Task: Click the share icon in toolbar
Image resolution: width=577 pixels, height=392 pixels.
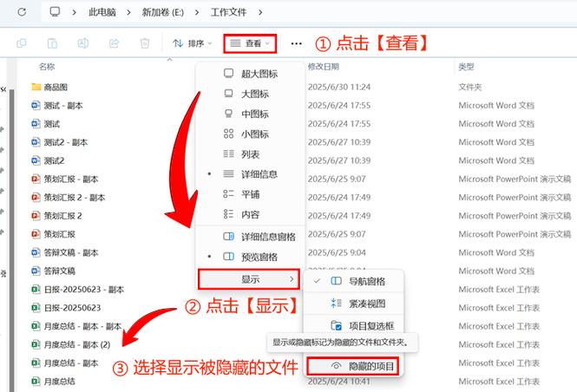Action: click(x=114, y=43)
